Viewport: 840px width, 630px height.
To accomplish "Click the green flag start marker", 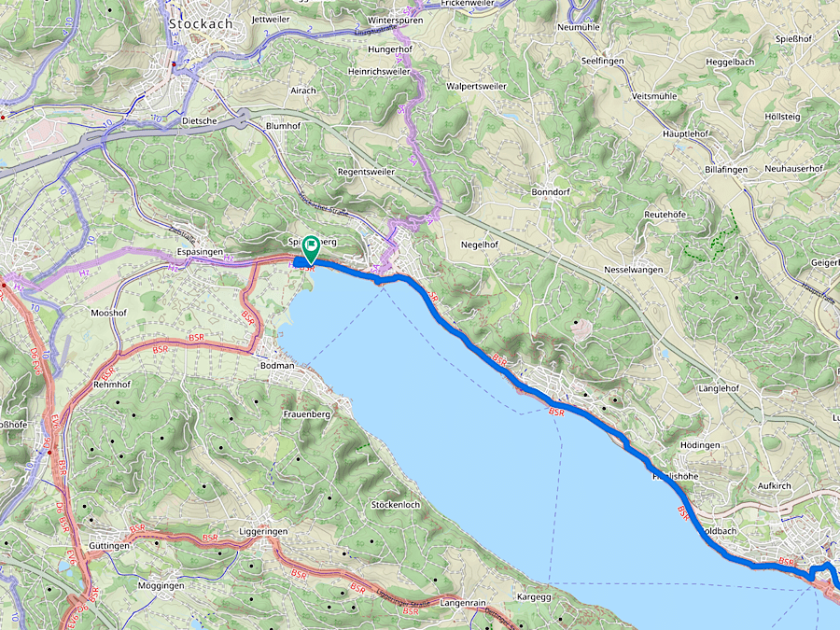I will pos(311,249).
